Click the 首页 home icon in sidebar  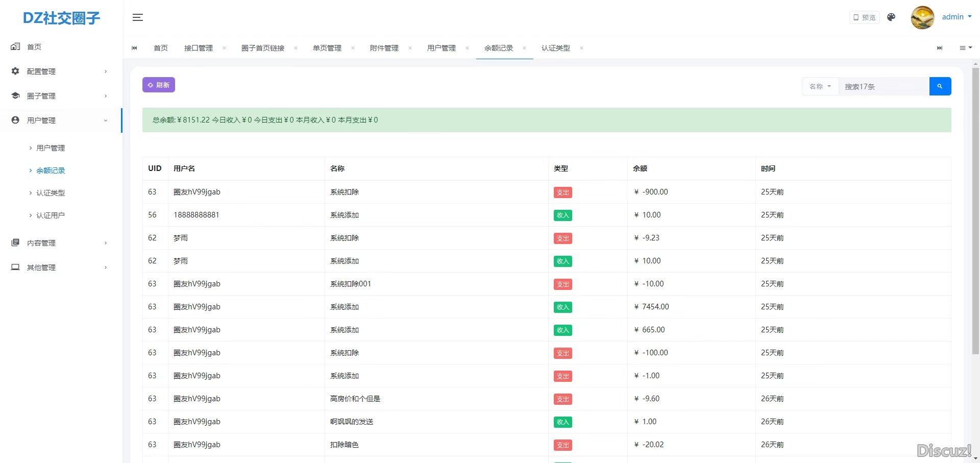pyautogui.click(x=15, y=46)
